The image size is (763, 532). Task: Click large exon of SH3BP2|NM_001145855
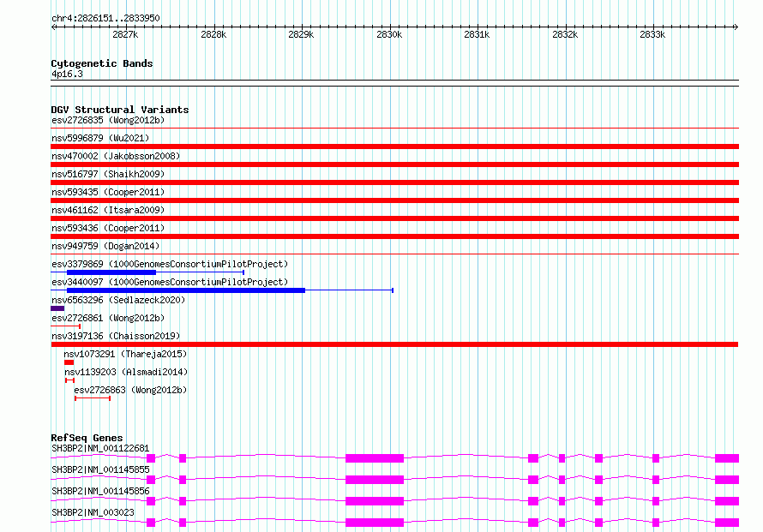pos(375,480)
